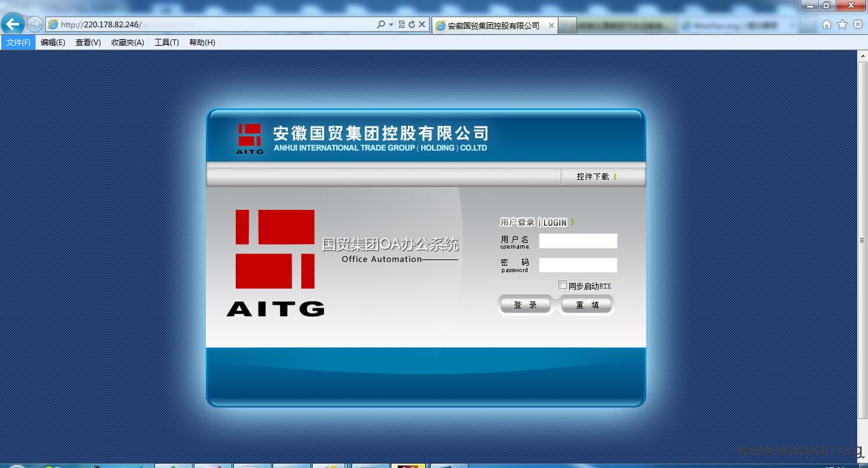This screenshot has height=468, width=868.
Task: Click the 登录 login button
Action: point(525,305)
